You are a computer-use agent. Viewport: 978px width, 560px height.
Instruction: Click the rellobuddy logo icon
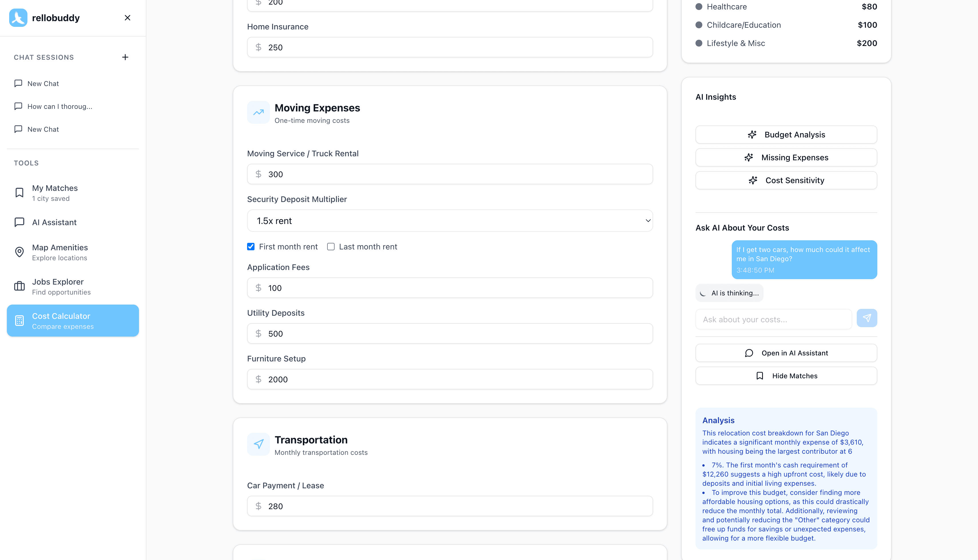18,18
